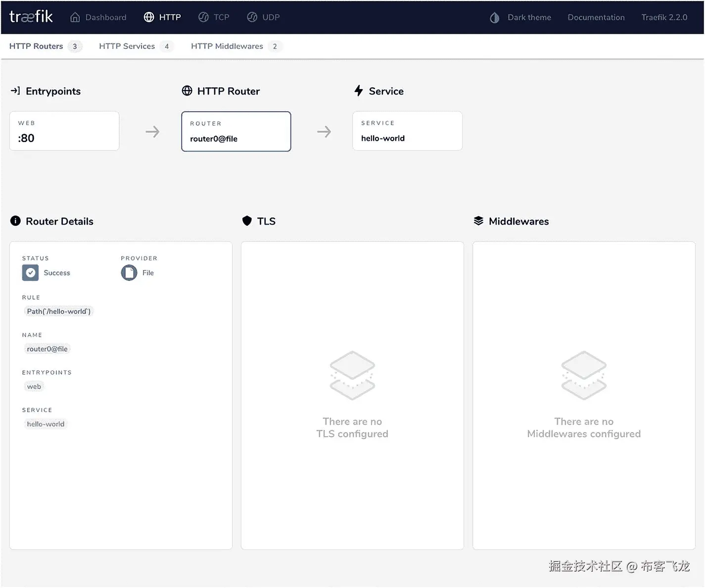Click the Entrypoints heading text
705x588 pixels.
coord(53,91)
